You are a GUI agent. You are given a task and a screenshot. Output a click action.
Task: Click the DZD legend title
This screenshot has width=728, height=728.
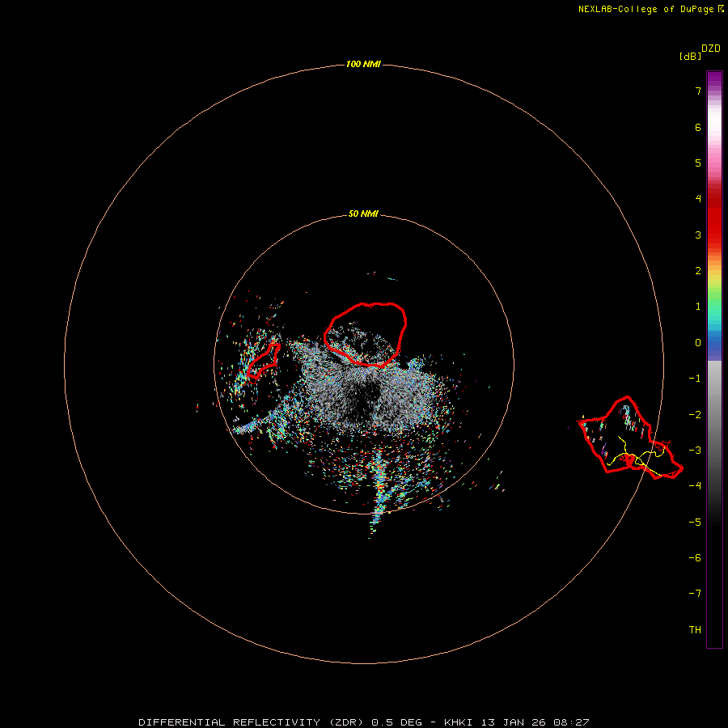[x=711, y=48]
